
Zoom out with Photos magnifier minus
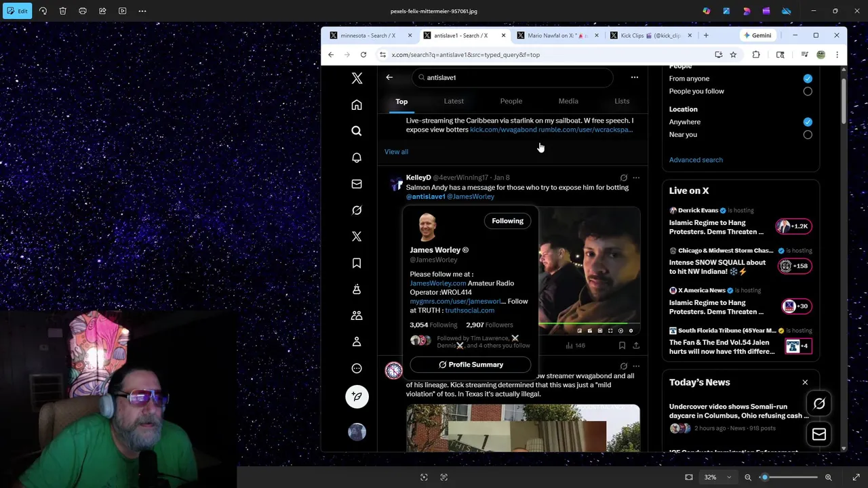(x=748, y=477)
